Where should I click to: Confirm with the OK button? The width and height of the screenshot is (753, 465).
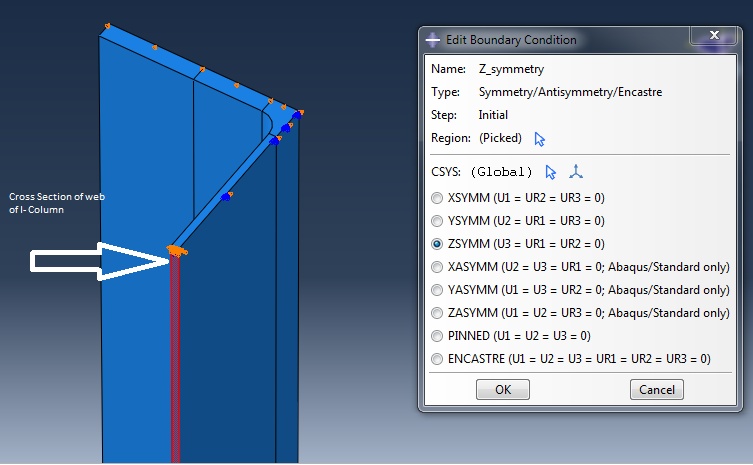(x=503, y=390)
